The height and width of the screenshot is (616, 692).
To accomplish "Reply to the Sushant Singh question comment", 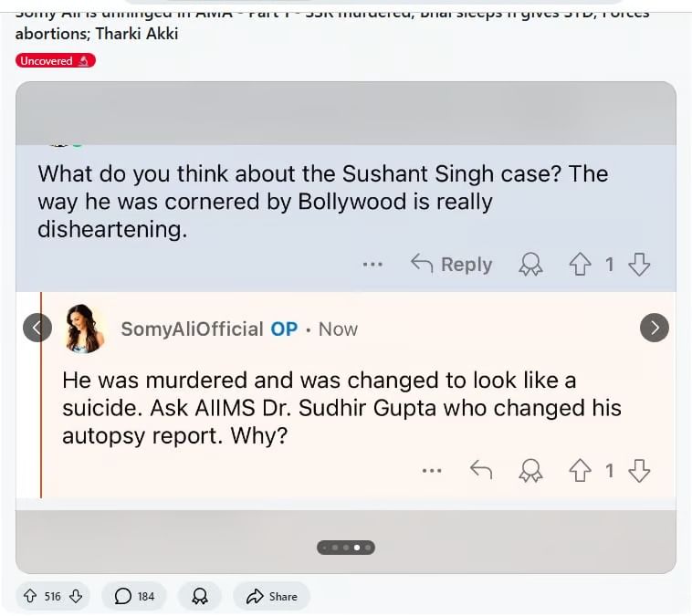I will 452,265.
